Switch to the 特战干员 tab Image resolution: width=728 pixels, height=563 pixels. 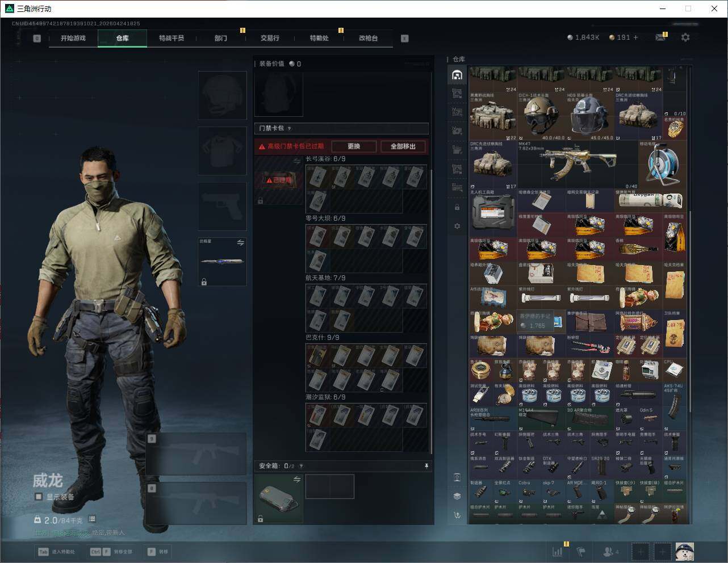171,38
